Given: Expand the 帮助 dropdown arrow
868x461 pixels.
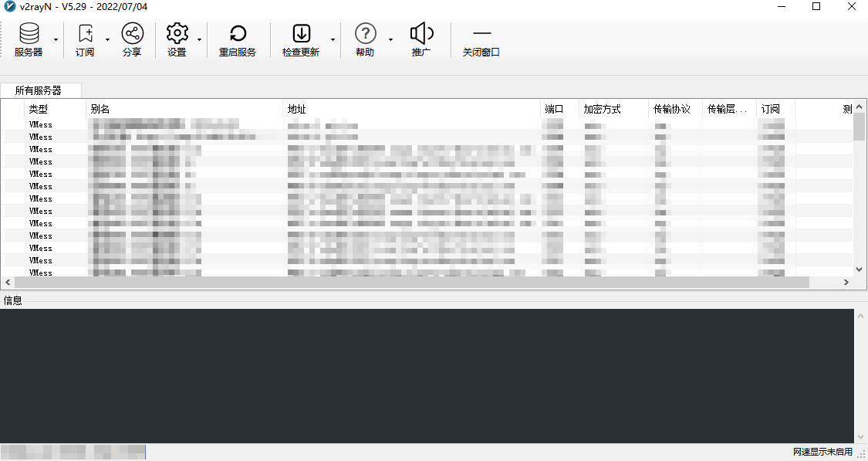Looking at the screenshot, I should (390, 40).
